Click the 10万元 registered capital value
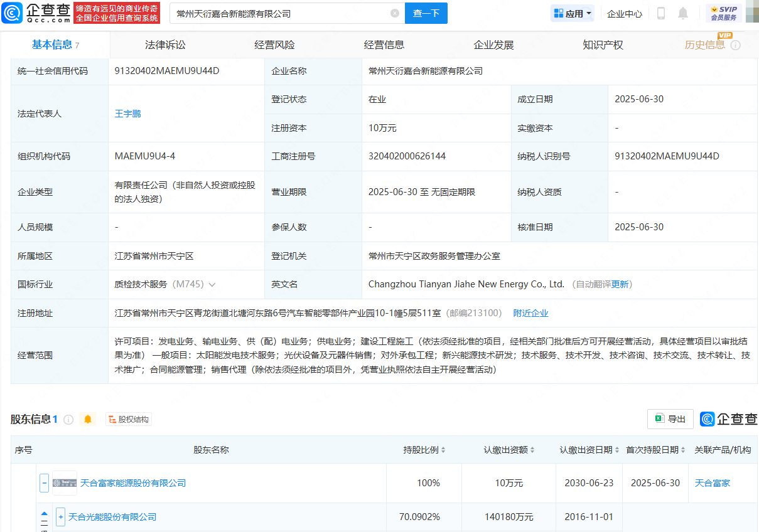This screenshot has height=532, width=759. coord(382,128)
